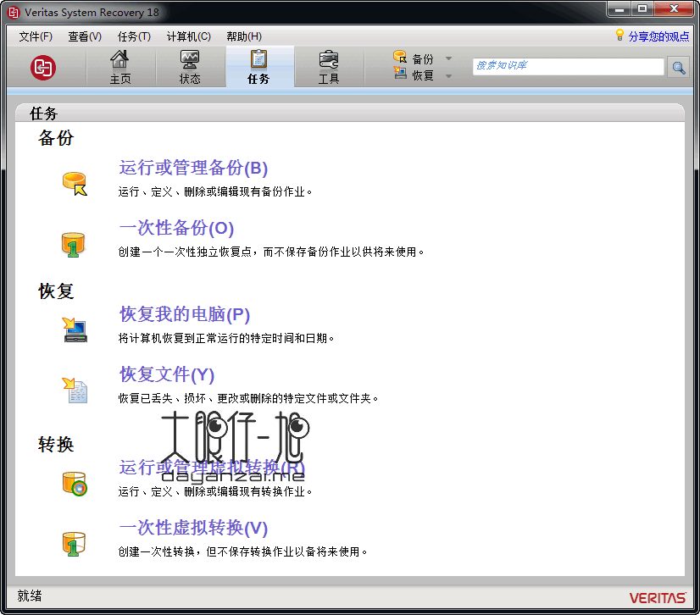Open 恢复我的电脑(P) link
Image resolution: width=700 pixels, height=615 pixels.
point(185,314)
